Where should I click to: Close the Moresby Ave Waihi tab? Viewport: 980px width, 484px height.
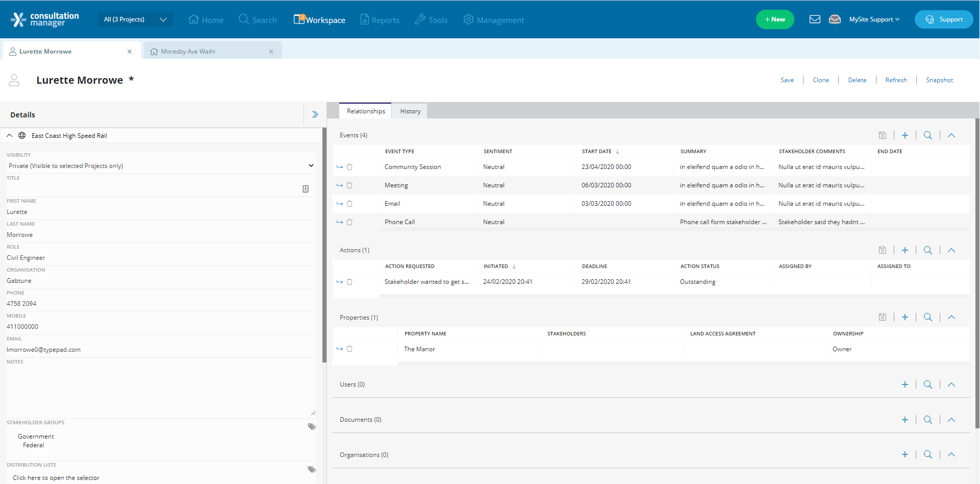coord(271,52)
